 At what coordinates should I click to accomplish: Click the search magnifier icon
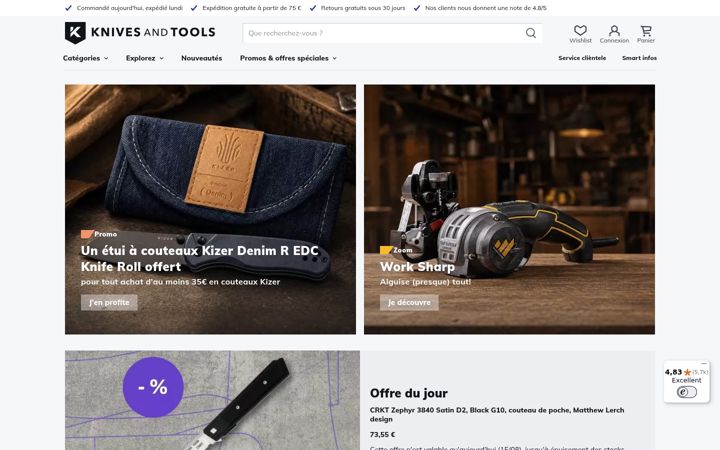coord(531,33)
